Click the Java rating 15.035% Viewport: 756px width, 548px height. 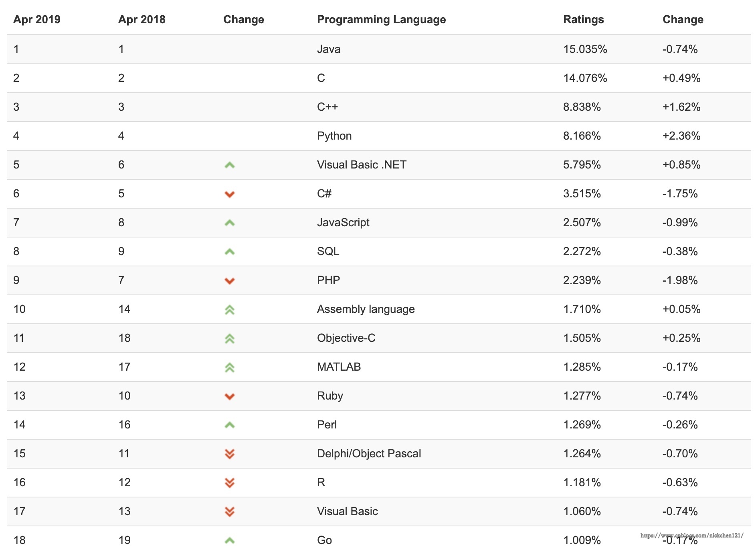tap(585, 49)
